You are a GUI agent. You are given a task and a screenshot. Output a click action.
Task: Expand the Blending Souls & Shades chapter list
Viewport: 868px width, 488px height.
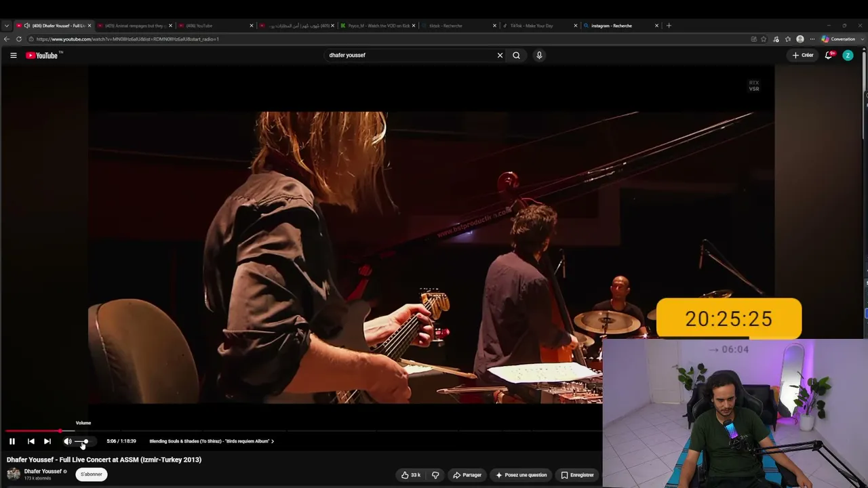[212, 441]
